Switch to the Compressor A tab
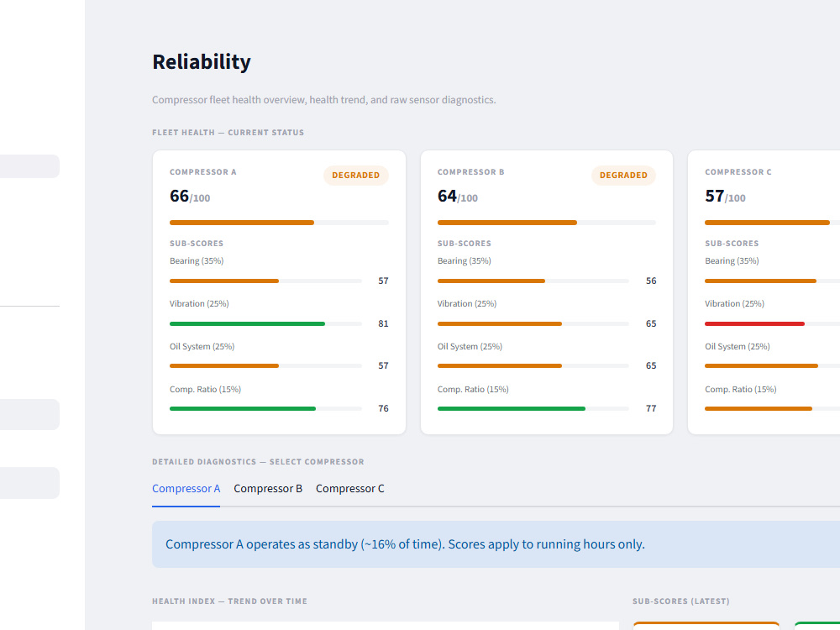This screenshot has height=630, width=840. pos(186,489)
